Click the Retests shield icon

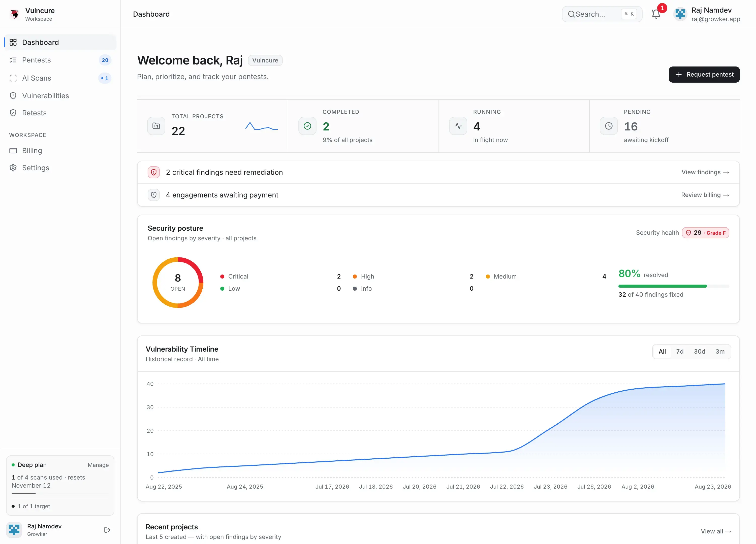[x=13, y=113]
